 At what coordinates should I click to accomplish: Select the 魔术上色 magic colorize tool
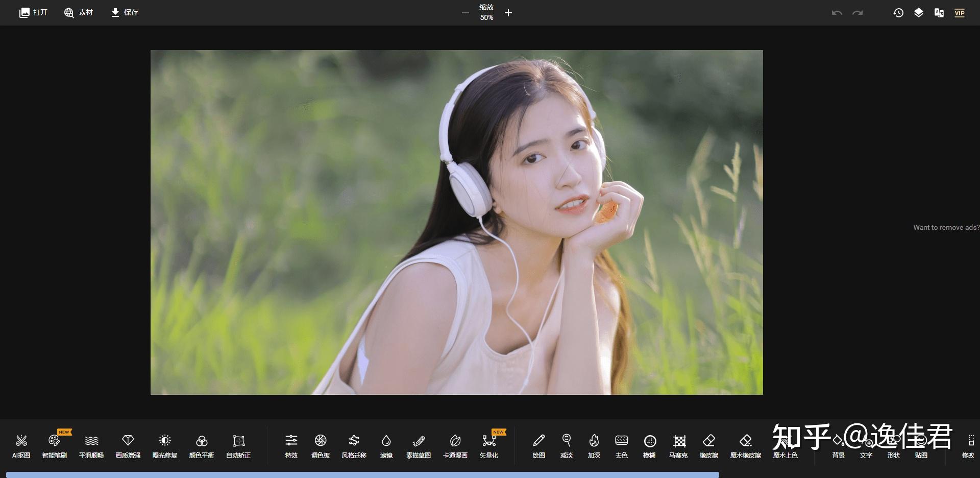coord(785,446)
